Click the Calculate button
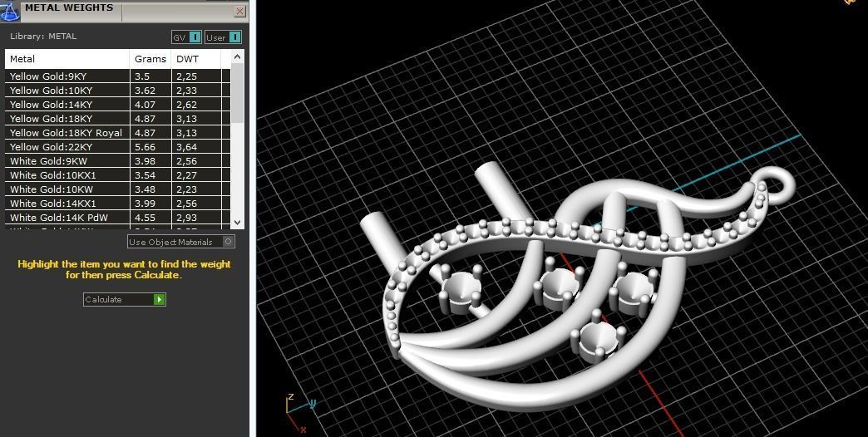 pos(125,299)
